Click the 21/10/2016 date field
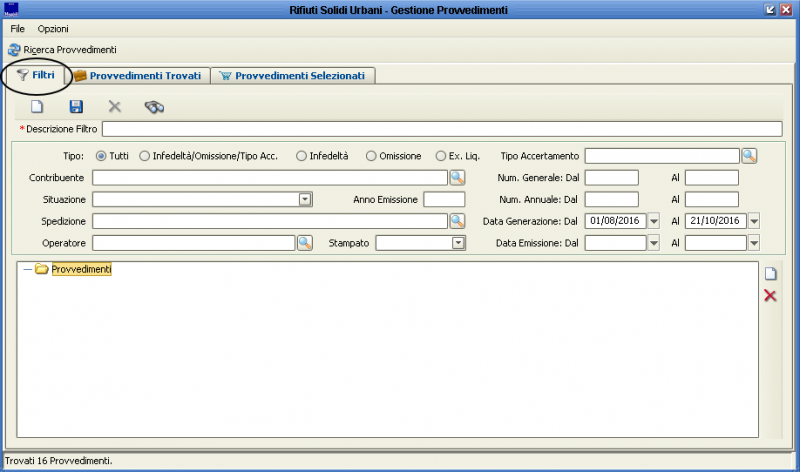The image size is (800, 472). (716, 221)
